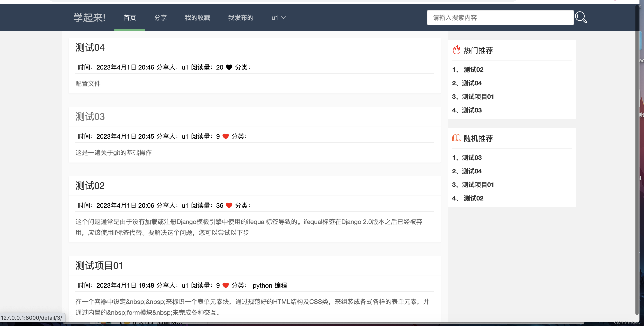Click 测试项目01 in 随机推荐 list
This screenshot has height=326, width=644.
point(478,185)
